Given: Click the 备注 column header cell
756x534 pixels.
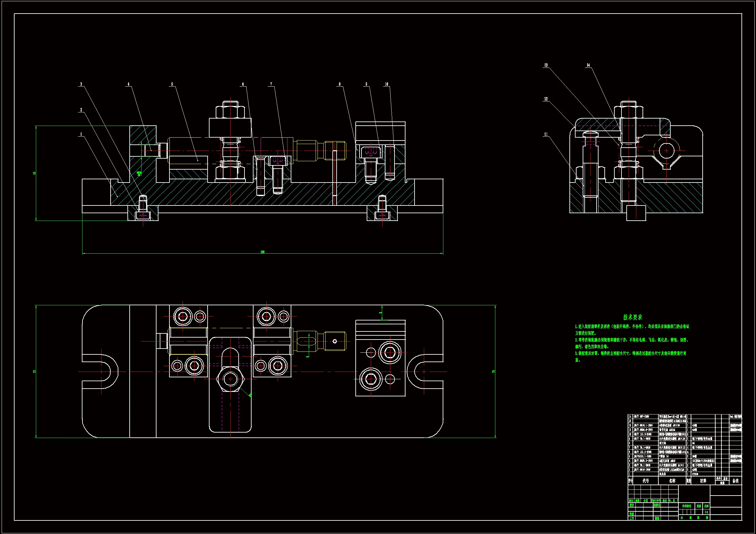Looking at the screenshot, I should (x=735, y=481).
